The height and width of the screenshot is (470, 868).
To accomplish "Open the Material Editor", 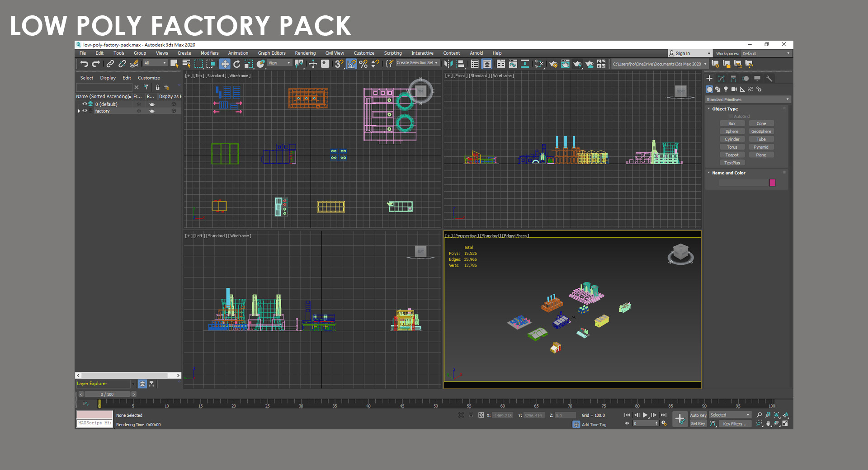I will pyautogui.click(x=540, y=64).
